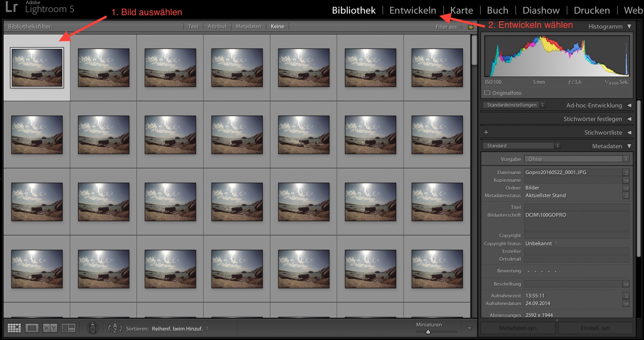
Task: Click into the Titel metadata field
Action: [576, 207]
